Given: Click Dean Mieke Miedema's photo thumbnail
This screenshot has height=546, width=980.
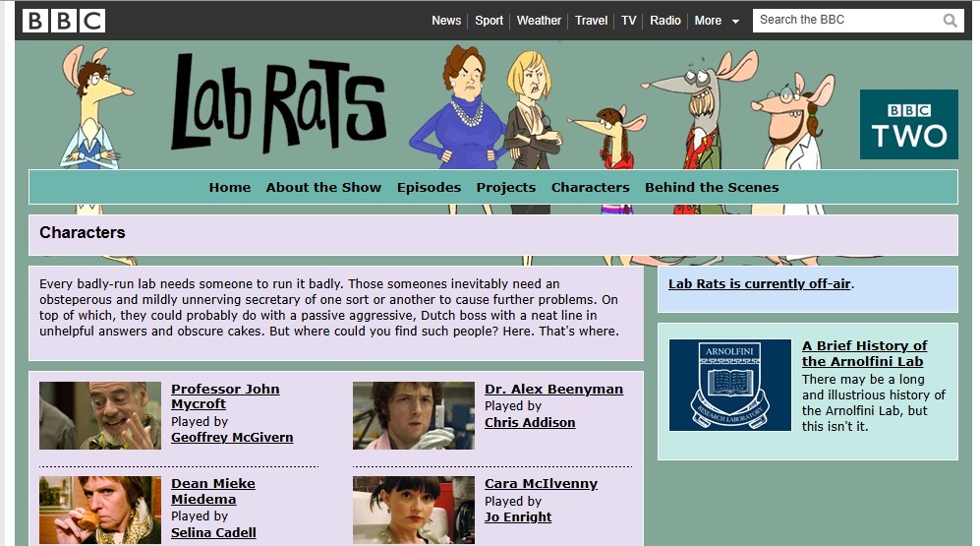Looking at the screenshot, I should [x=100, y=511].
